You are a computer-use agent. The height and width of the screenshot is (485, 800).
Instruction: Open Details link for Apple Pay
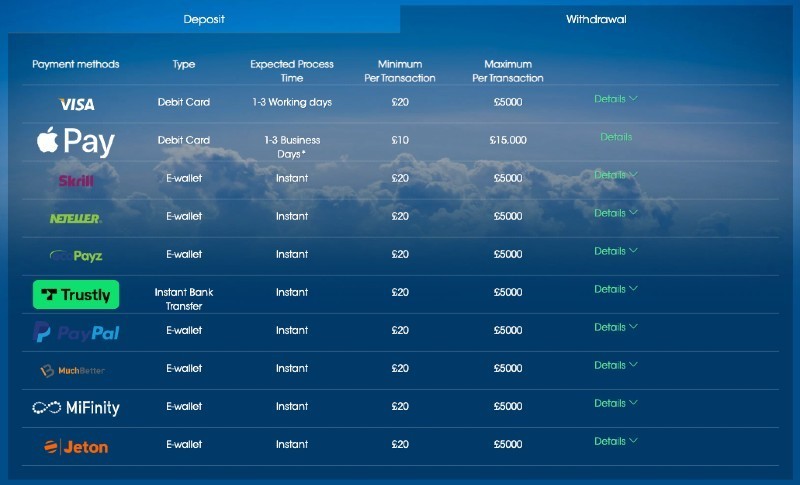coord(616,137)
